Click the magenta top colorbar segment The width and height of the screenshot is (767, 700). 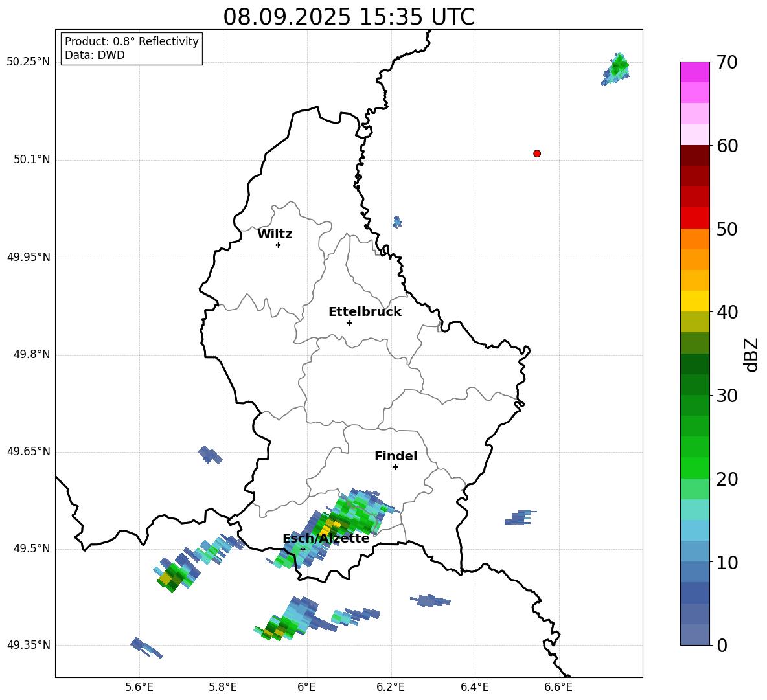click(694, 72)
